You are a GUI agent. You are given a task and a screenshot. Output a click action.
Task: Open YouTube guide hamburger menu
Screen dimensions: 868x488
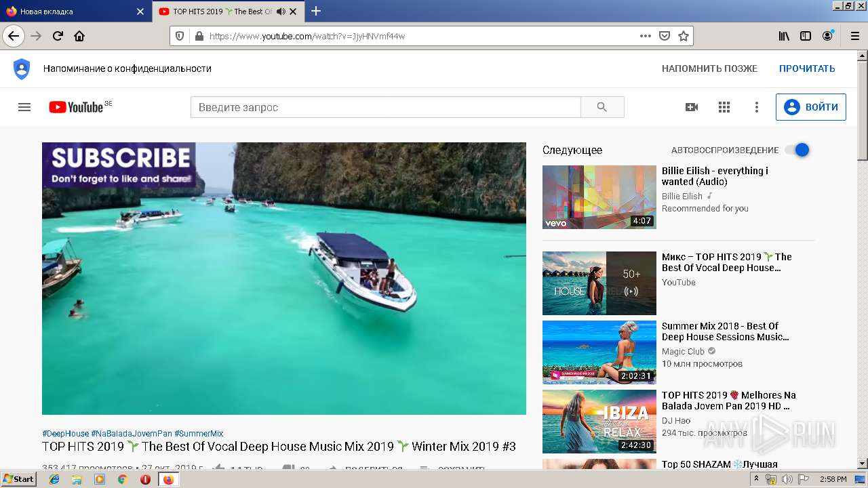point(24,107)
